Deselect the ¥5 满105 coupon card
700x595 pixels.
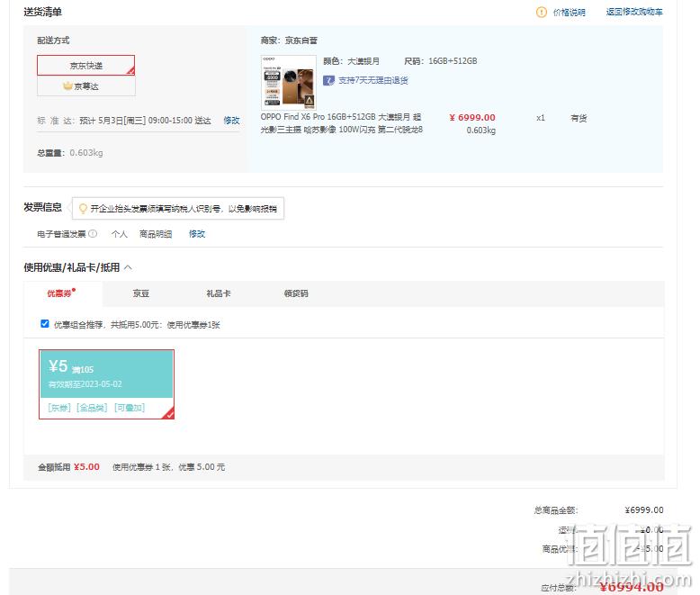click(x=106, y=384)
